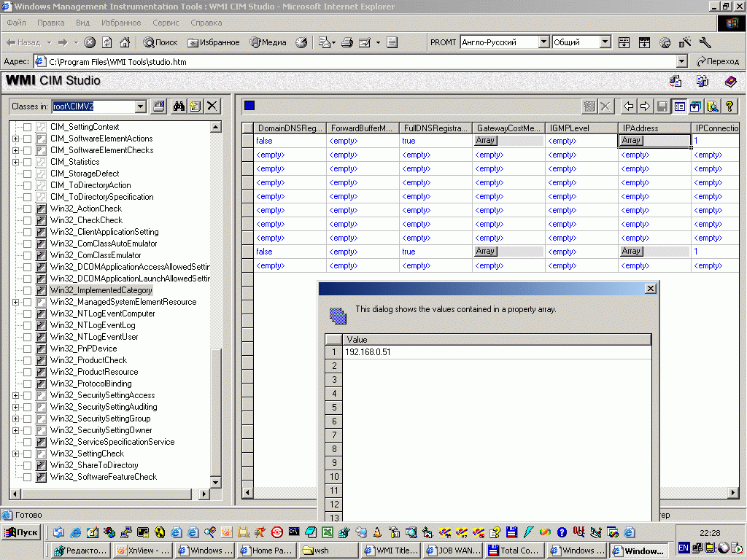This screenshot has height=560, width=747.
Task: Check the box for Win32_ActionCheck
Action: tap(27, 209)
